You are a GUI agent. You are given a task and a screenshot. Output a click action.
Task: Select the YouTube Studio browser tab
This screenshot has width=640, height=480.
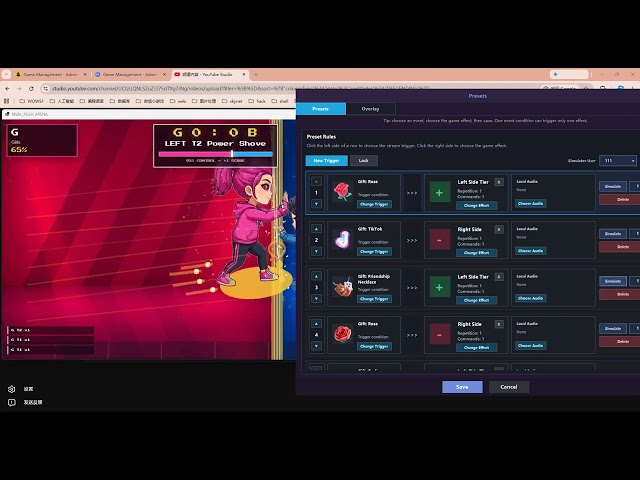click(209, 74)
